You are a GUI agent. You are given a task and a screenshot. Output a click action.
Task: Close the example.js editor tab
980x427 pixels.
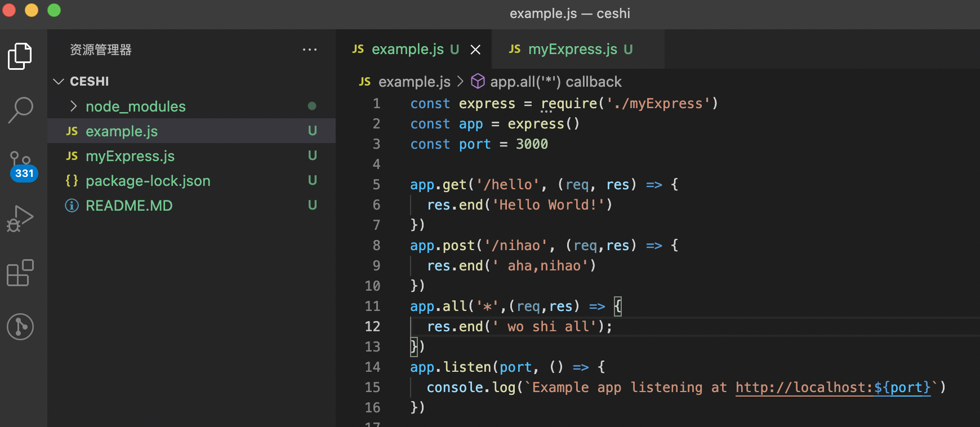(475, 50)
